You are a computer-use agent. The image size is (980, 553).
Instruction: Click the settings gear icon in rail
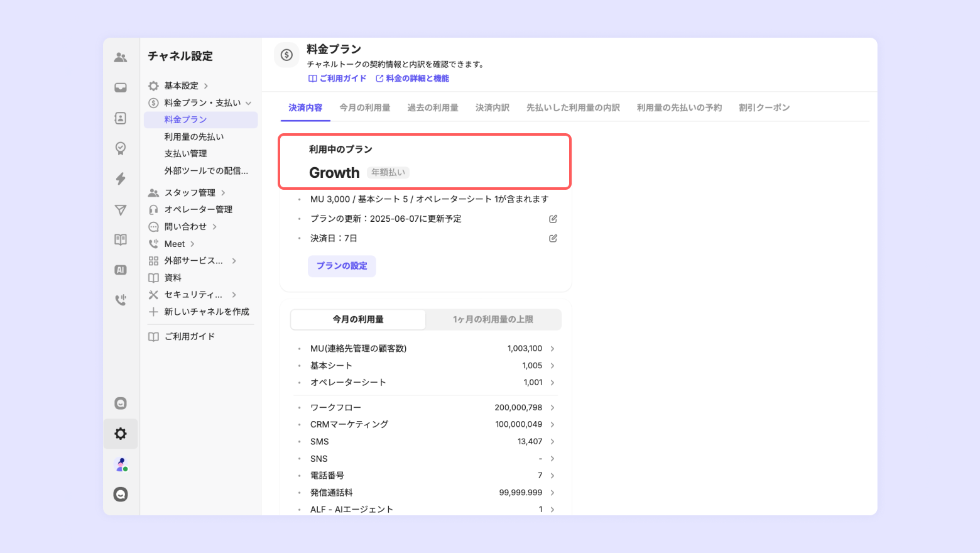coord(121,434)
